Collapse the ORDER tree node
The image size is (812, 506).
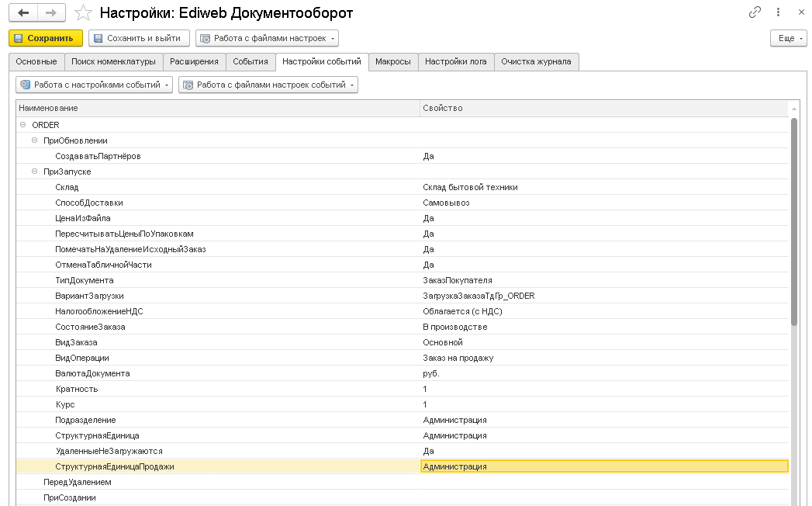(x=22, y=125)
